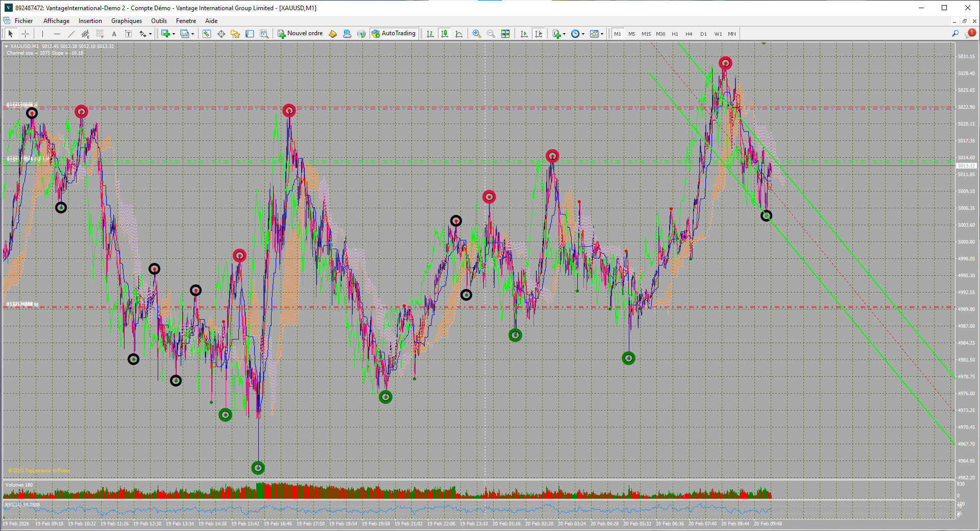
Task: Open the notifications chat bubble with badge
Action: click(970, 33)
